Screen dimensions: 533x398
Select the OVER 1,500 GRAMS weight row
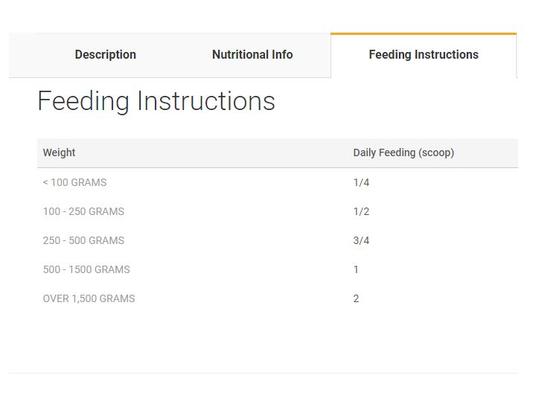[277, 298]
